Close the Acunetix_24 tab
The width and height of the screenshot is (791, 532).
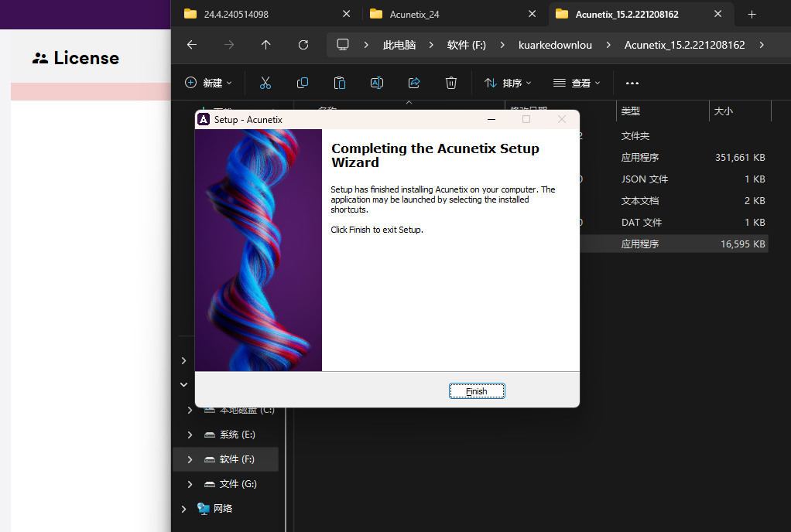tap(532, 14)
